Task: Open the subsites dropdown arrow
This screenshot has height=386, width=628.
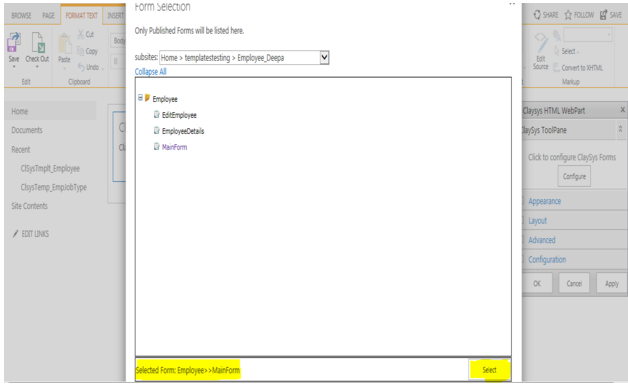Action: coord(324,58)
